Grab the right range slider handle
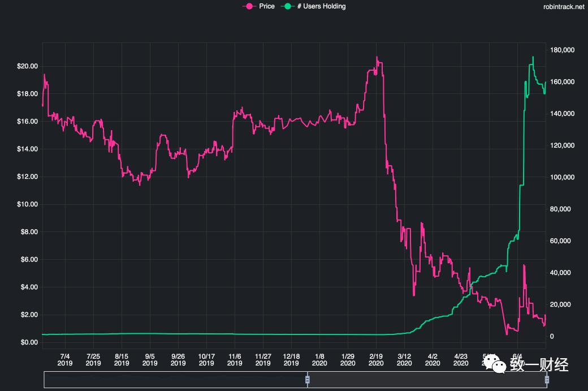This screenshot has height=391, width=588. click(546, 380)
